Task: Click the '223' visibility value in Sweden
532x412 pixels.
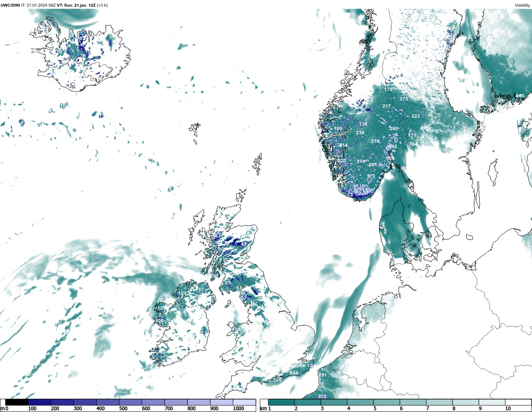Action: click(x=416, y=116)
